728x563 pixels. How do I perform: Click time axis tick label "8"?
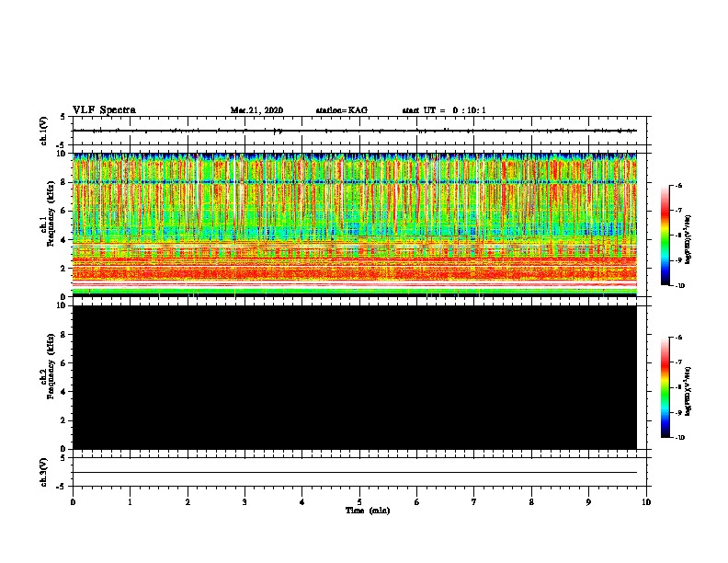point(531,502)
